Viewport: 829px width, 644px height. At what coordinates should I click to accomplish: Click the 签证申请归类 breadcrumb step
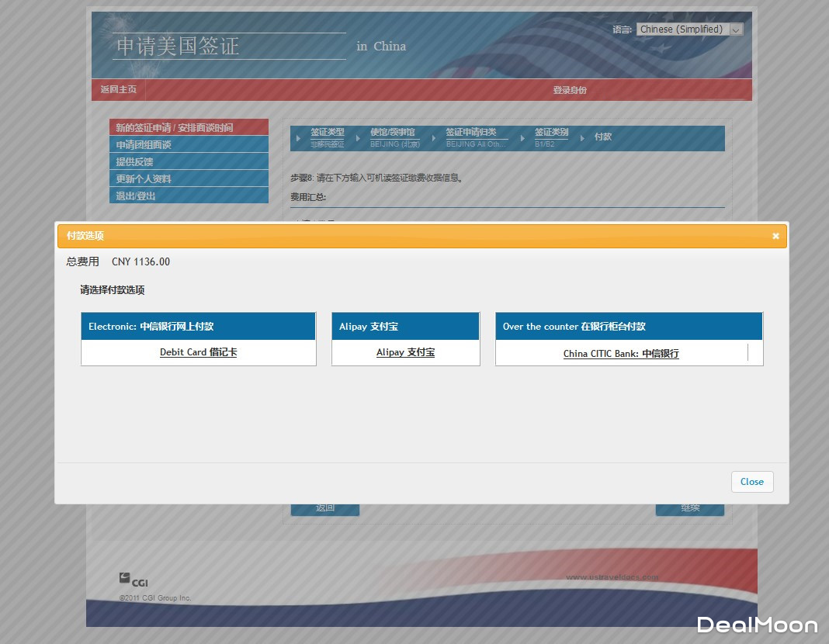tap(471, 133)
